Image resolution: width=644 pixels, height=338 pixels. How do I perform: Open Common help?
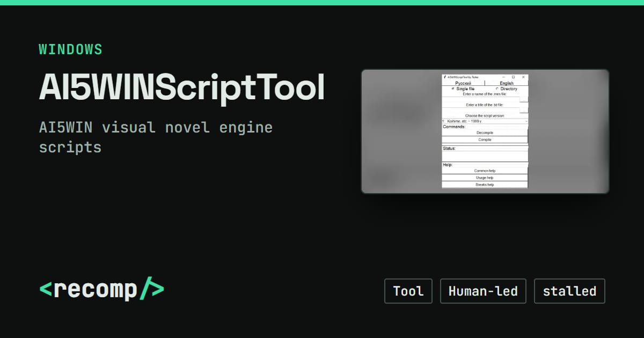[x=485, y=171]
